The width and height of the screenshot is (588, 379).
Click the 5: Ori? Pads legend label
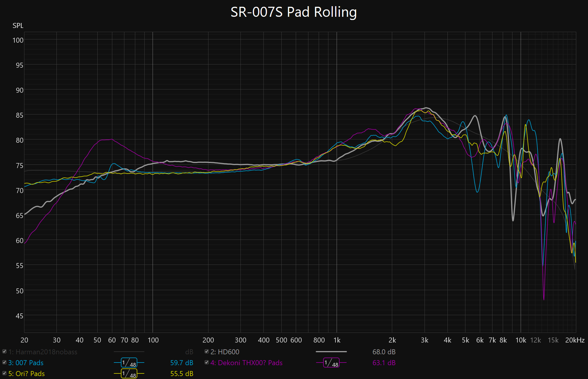26,374
